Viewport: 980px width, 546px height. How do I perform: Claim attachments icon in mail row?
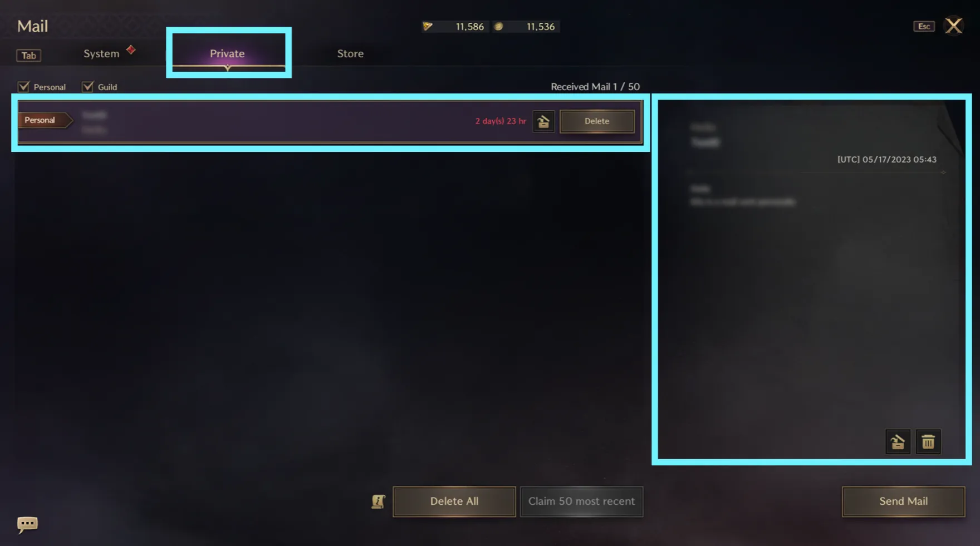[543, 121]
